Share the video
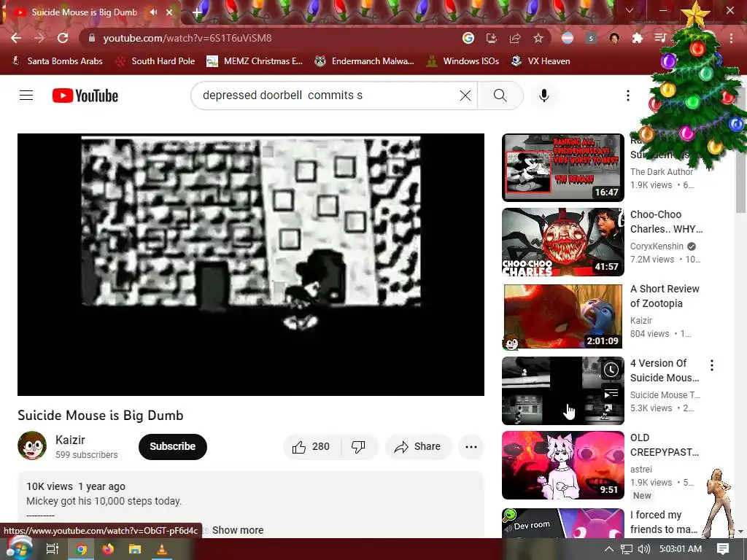 click(417, 447)
